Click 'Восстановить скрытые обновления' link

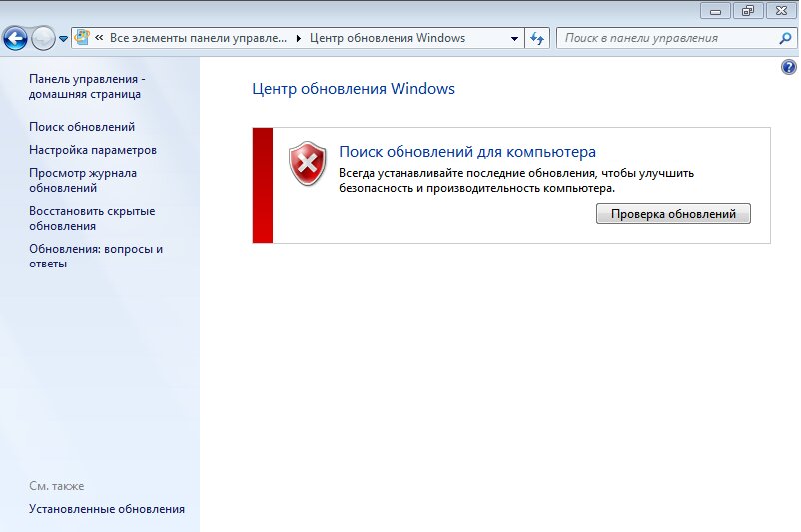(92, 218)
